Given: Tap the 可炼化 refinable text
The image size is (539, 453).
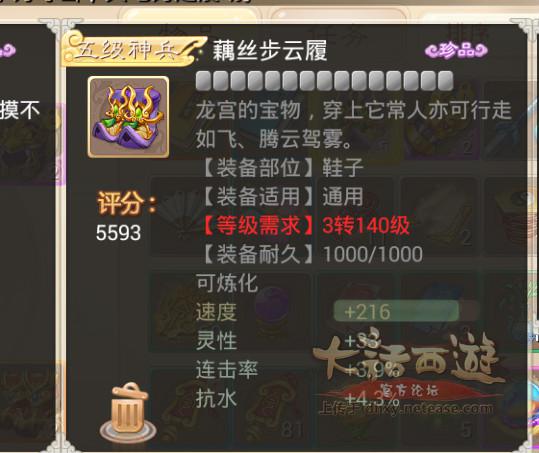Looking at the screenshot, I should [x=227, y=283].
